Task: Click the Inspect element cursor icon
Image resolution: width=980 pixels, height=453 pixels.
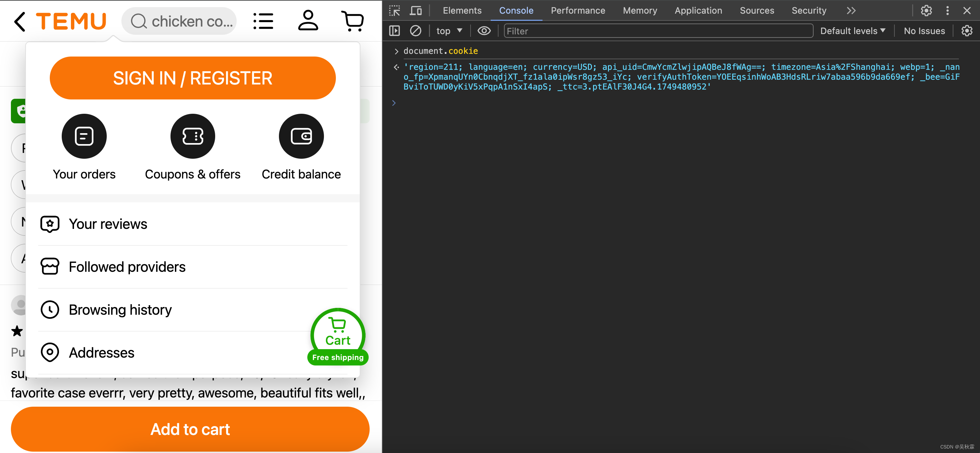Action: tap(395, 9)
